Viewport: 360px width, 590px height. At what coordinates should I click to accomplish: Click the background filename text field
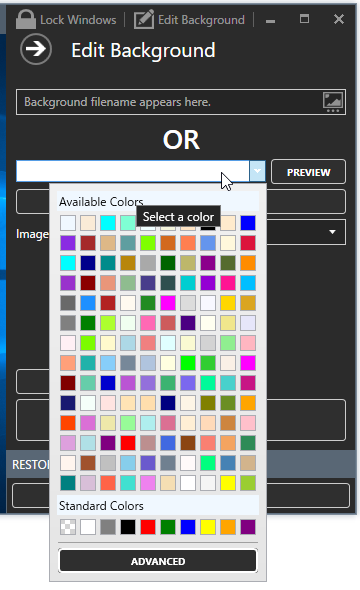[x=181, y=102]
